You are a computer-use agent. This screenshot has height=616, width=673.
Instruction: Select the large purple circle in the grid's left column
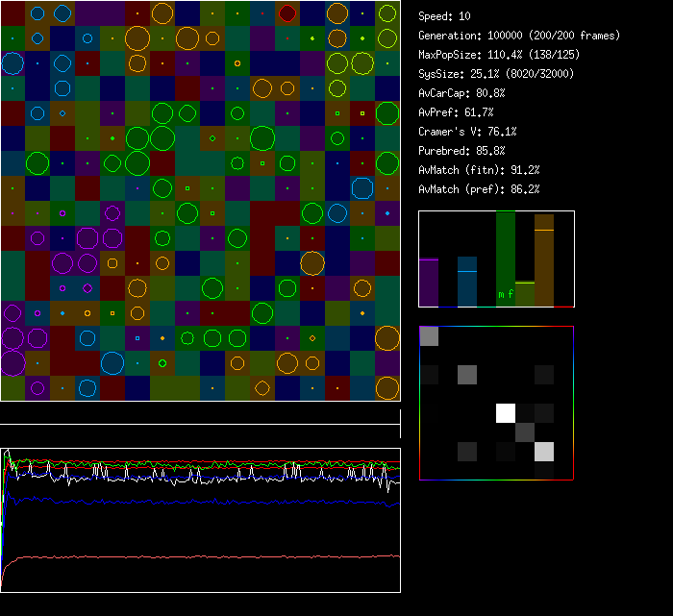[x=12, y=362]
